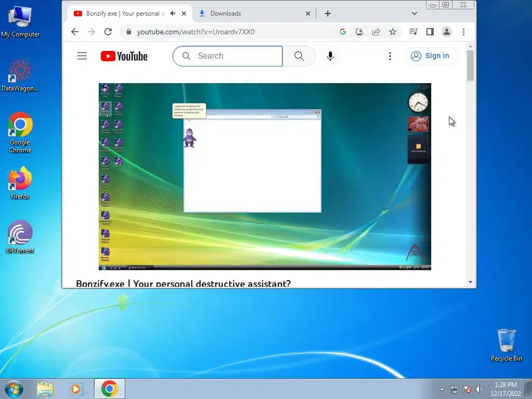The image size is (532, 399).
Task: Minimize the Chrome window
Action: coord(433,5)
